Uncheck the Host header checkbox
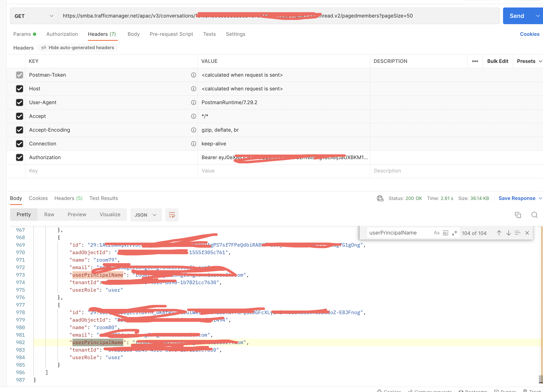The height and width of the screenshot is (392, 543). [x=19, y=89]
